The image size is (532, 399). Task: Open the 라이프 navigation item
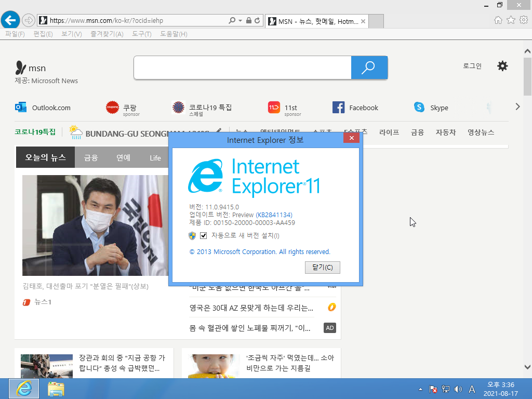[x=389, y=132]
